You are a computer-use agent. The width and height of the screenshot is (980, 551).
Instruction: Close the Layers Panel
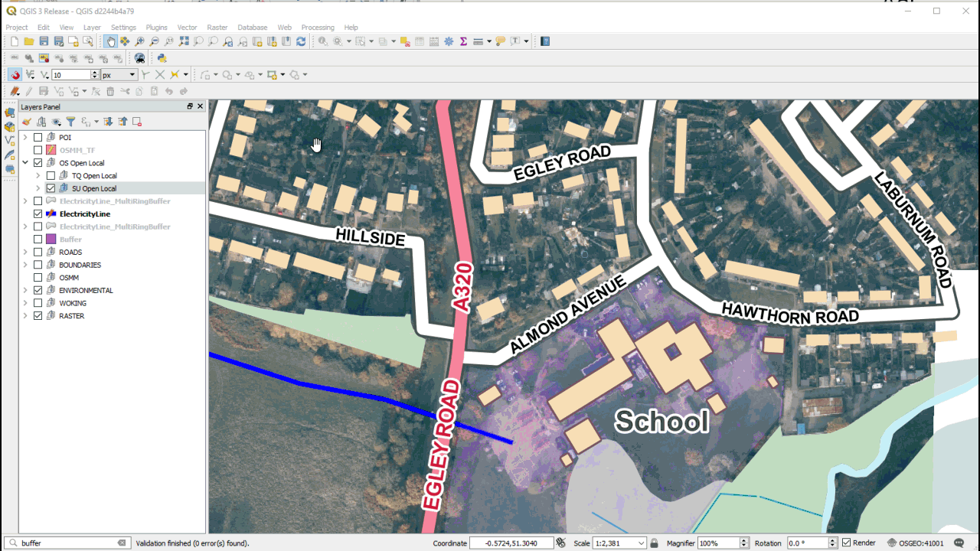pyautogui.click(x=201, y=106)
